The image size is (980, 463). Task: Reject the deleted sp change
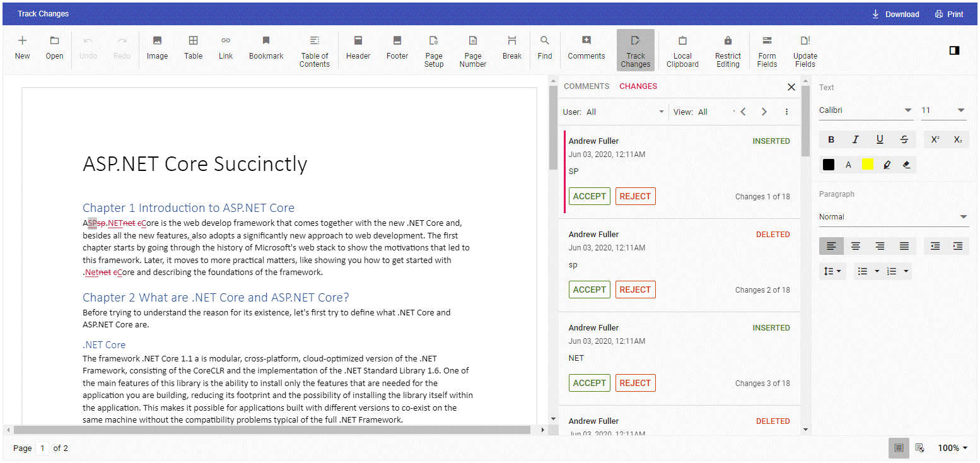(635, 290)
